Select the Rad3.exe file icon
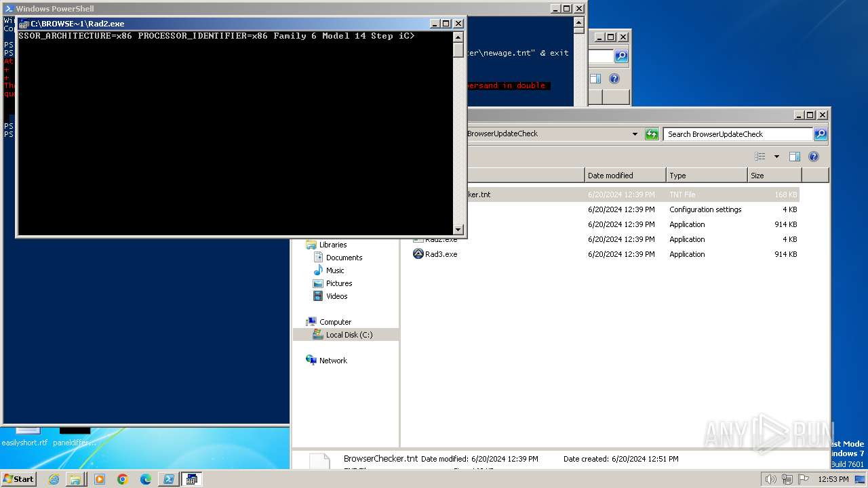 point(418,254)
